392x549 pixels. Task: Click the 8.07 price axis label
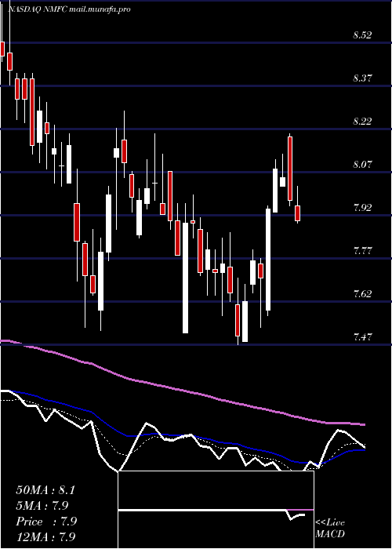(x=362, y=164)
